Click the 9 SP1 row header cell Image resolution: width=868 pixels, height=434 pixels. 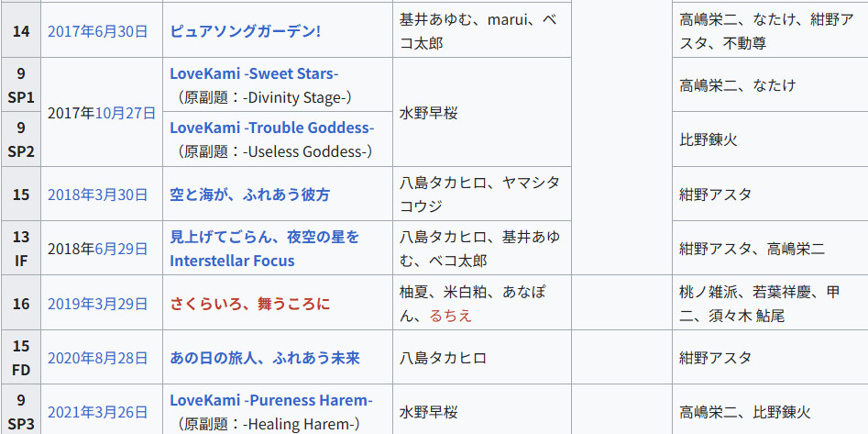(x=21, y=84)
